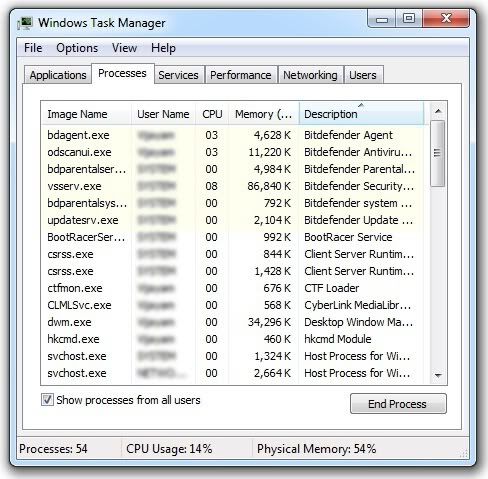The height and width of the screenshot is (479, 488).
Task: Click the CTF Loader description
Action: 332,288
